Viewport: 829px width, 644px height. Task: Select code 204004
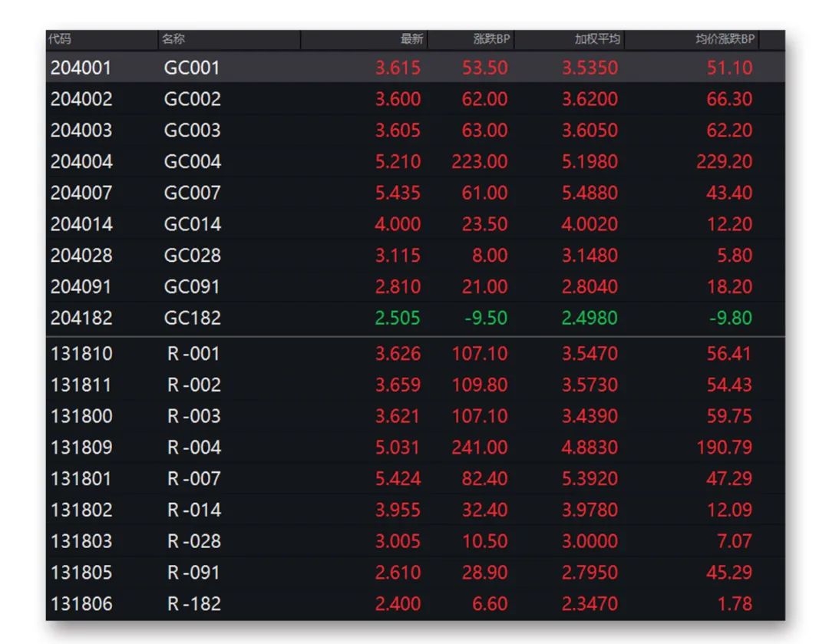[x=81, y=161]
